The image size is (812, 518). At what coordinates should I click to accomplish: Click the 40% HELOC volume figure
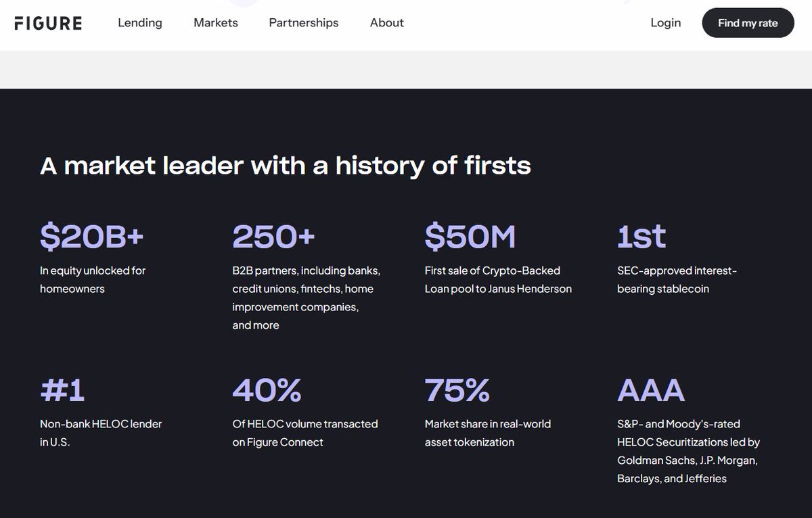click(267, 390)
